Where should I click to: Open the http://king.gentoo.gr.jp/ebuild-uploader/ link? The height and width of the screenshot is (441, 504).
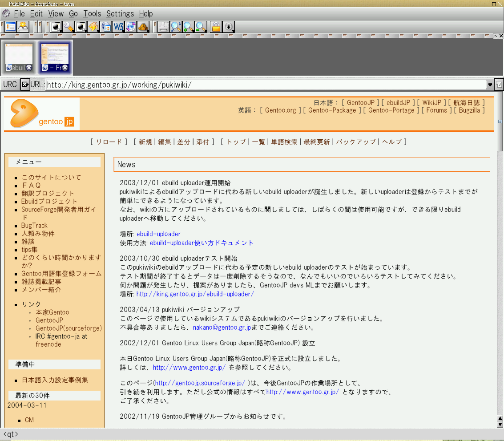(195, 294)
